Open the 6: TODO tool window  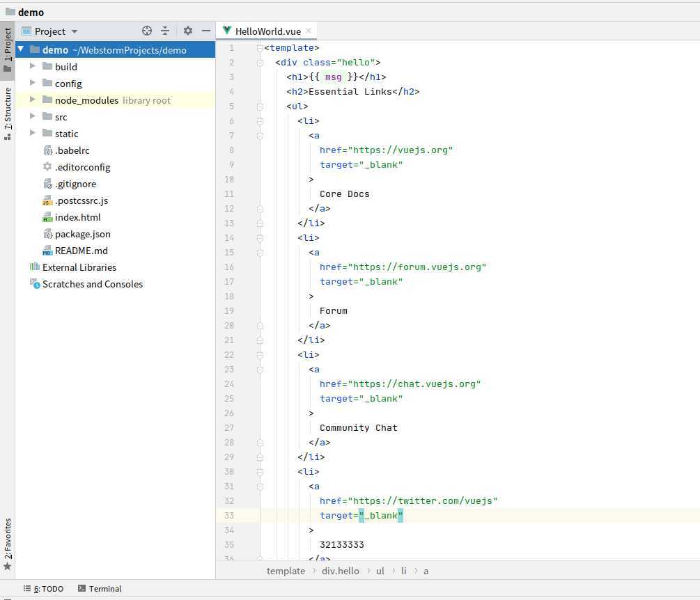click(44, 588)
